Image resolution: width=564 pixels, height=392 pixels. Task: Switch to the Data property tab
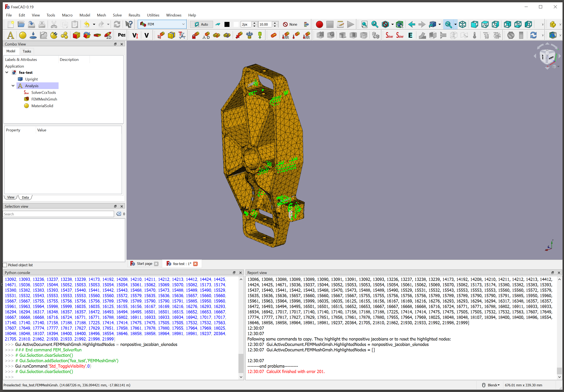pyautogui.click(x=25, y=197)
